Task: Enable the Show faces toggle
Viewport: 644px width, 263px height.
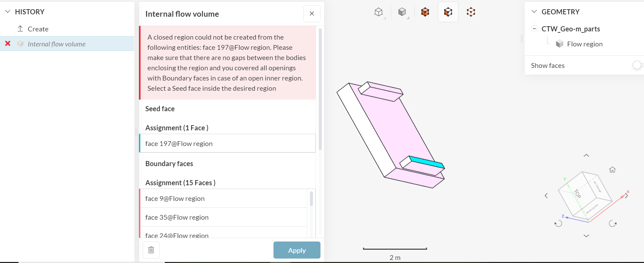Action: [x=637, y=65]
